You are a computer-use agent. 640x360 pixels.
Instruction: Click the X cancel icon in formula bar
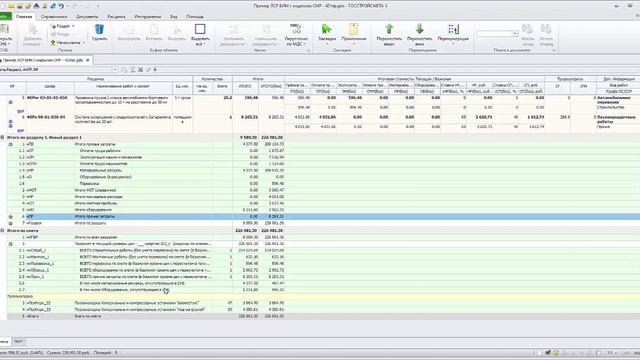(140, 70)
